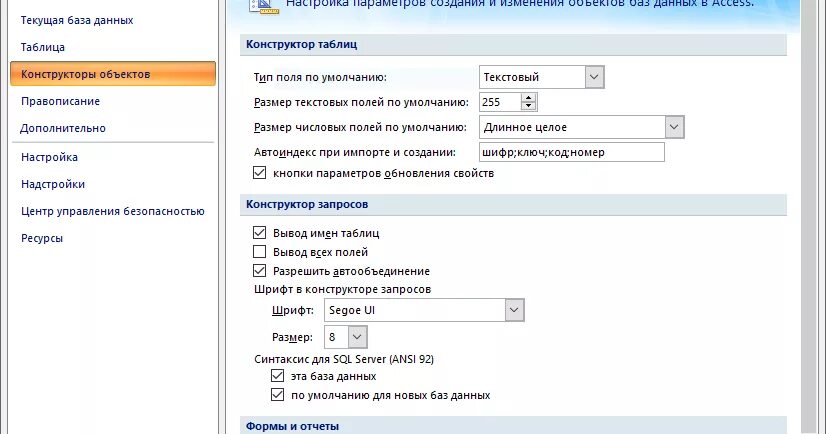Uncheck 'эта база данных' ANSI 92 option

coord(277,376)
